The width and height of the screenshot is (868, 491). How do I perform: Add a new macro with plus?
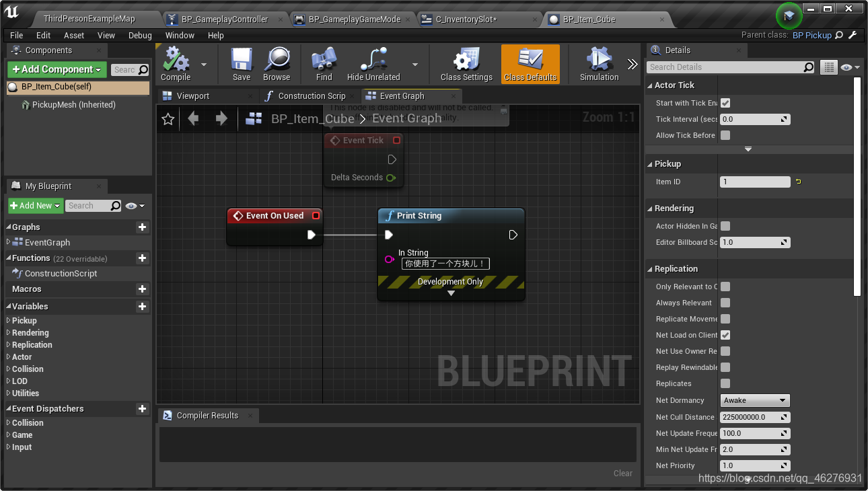click(x=142, y=289)
